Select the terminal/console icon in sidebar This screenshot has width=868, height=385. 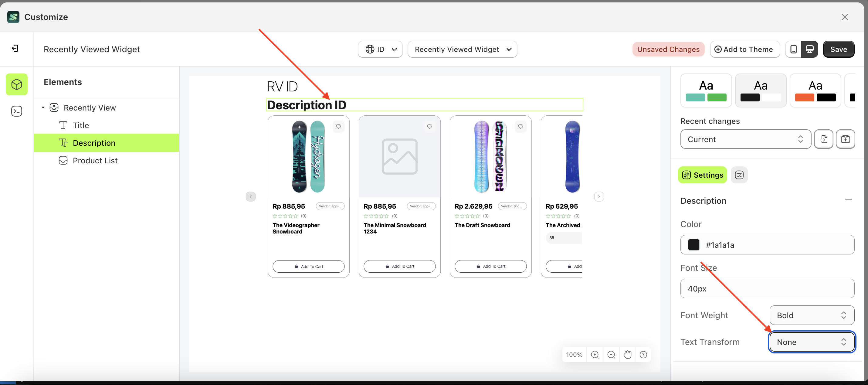[x=16, y=111]
